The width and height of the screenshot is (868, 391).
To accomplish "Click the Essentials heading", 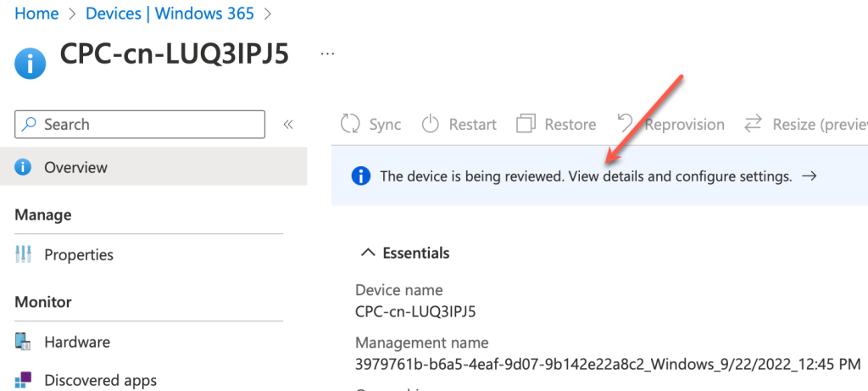I will [416, 253].
